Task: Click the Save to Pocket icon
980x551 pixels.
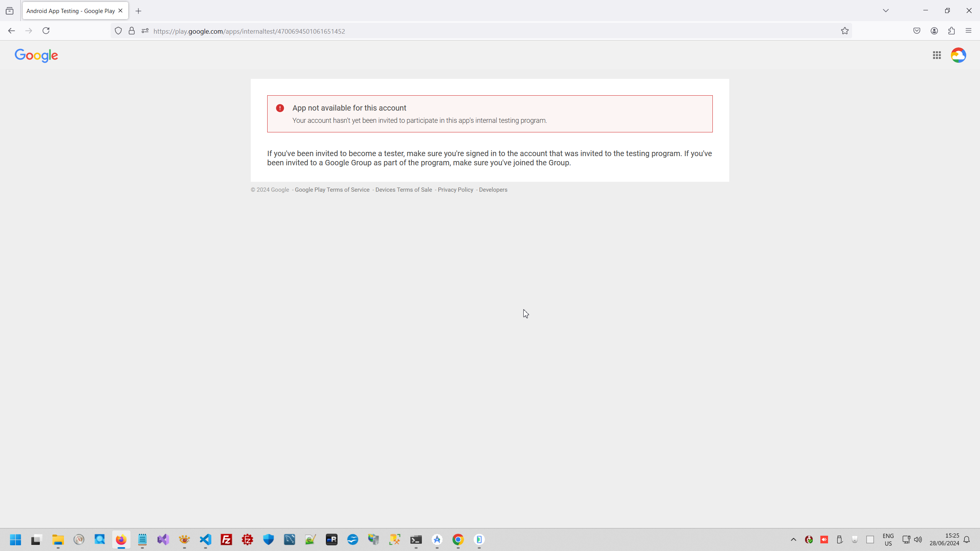Action: (x=917, y=31)
